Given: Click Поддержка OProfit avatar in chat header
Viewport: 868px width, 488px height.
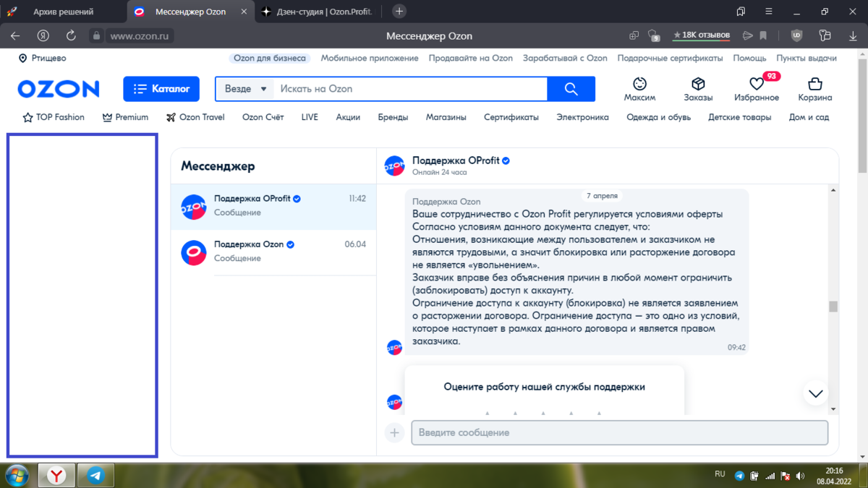Looking at the screenshot, I should coord(394,166).
